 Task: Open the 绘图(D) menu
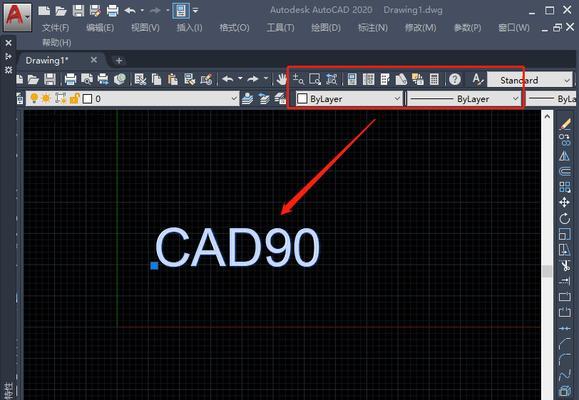pyautogui.click(x=326, y=28)
